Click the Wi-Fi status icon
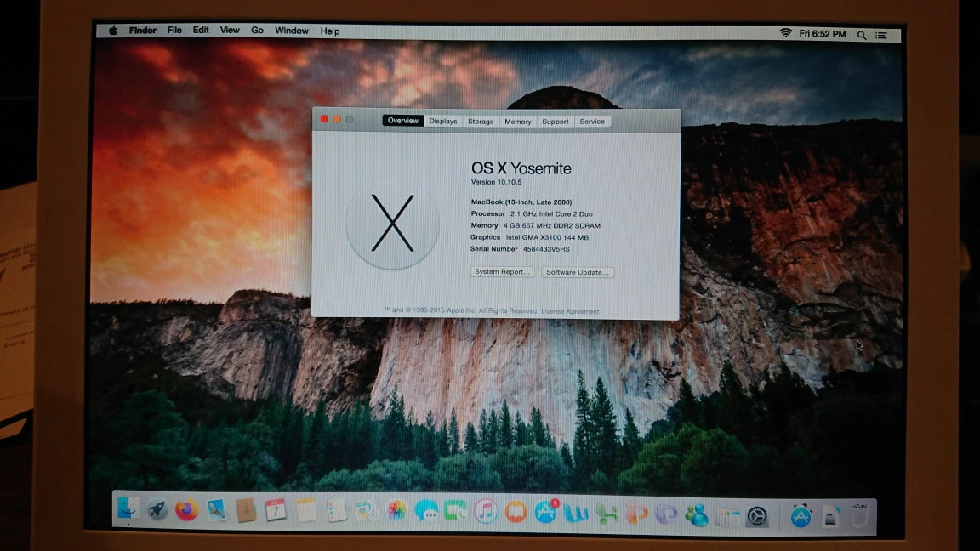Image resolution: width=980 pixels, height=551 pixels. click(786, 33)
